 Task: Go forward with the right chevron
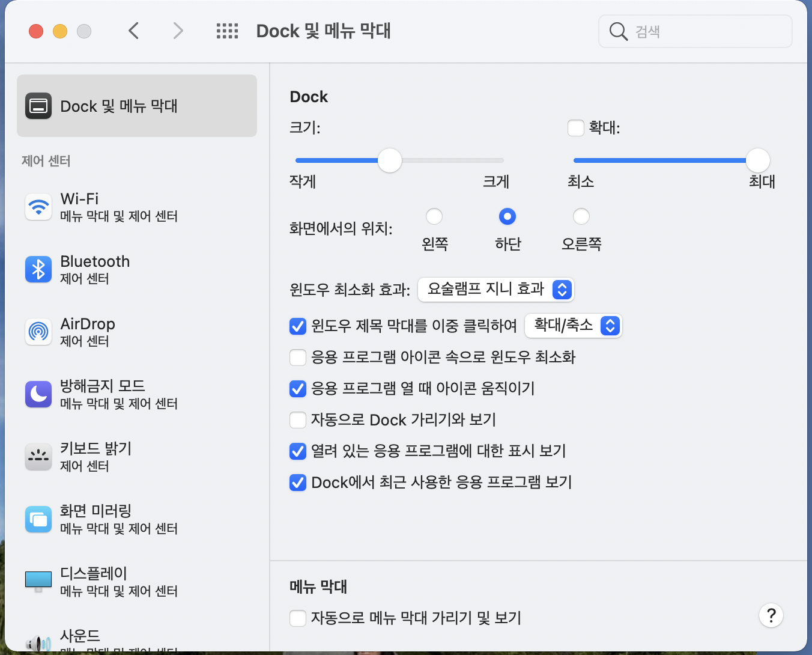[178, 31]
